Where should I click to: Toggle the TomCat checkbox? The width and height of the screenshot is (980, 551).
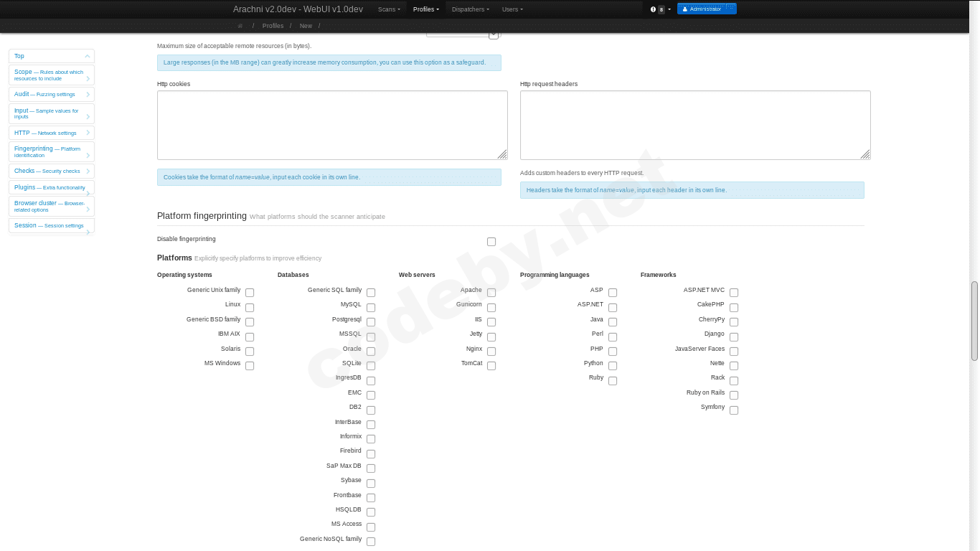click(x=491, y=366)
